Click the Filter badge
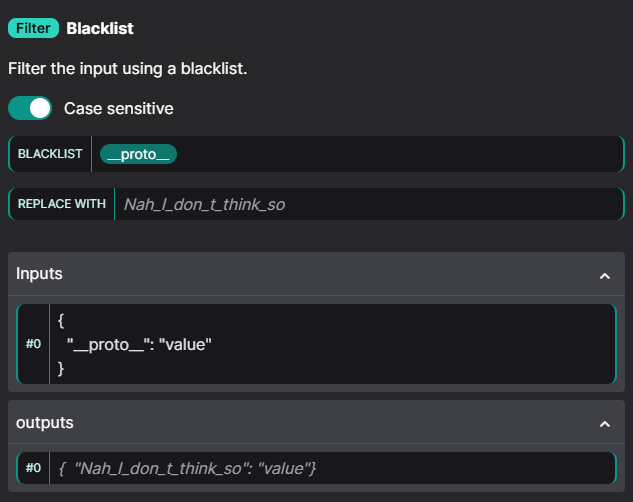Screen dimensions: 633x502 34,28
